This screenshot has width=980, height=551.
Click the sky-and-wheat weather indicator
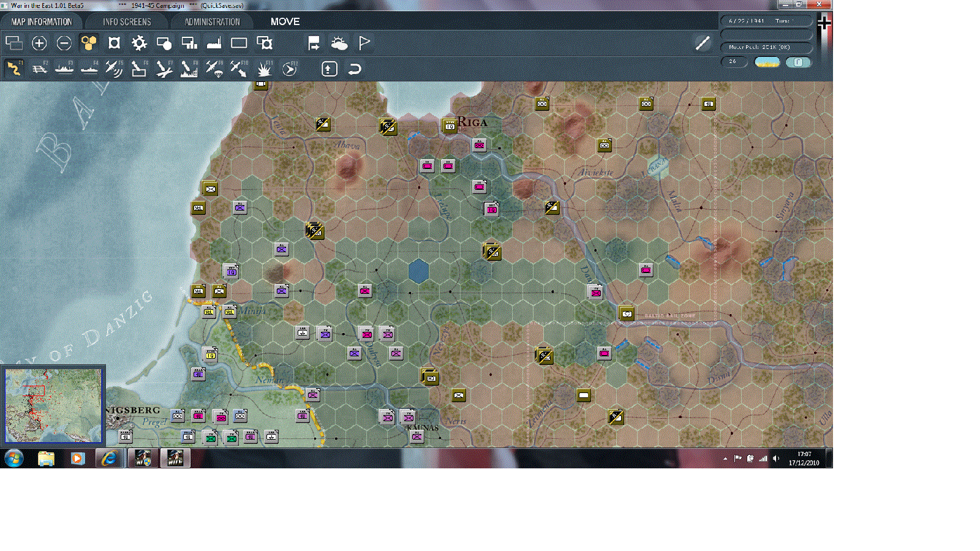click(767, 62)
